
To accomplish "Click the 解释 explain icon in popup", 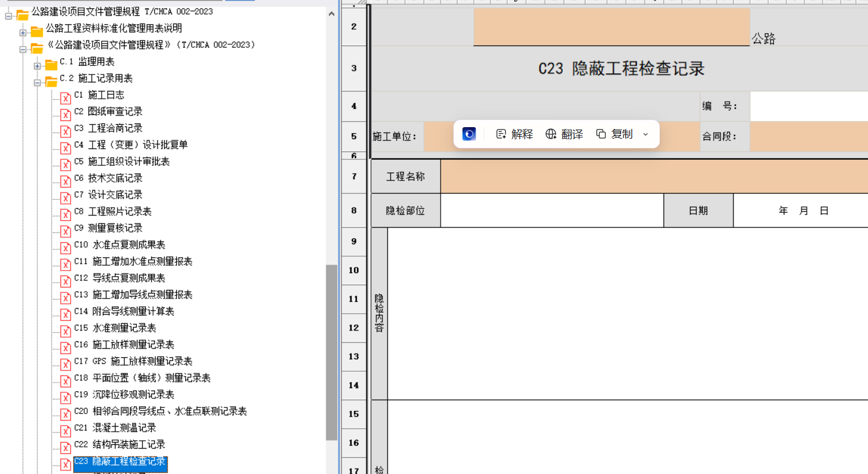I will (501, 134).
